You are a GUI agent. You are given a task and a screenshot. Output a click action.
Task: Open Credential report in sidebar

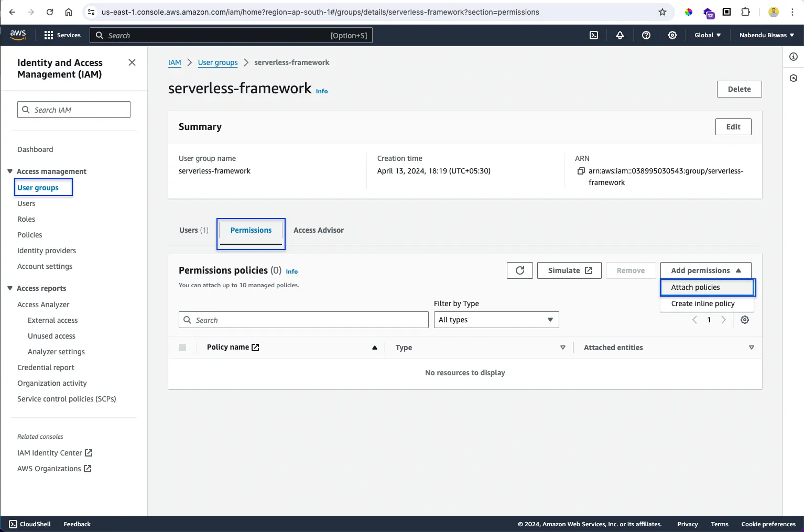[46, 367]
